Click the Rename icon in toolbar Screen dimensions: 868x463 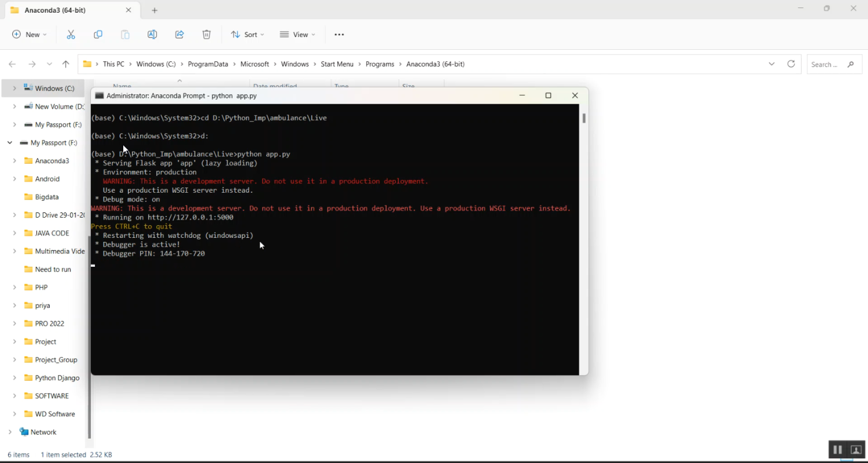point(152,35)
